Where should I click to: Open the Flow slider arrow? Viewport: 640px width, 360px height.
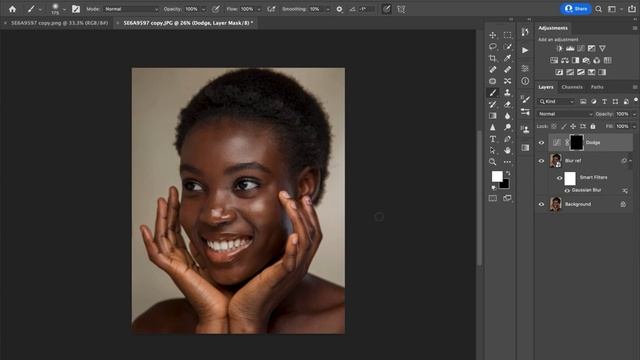(x=259, y=9)
